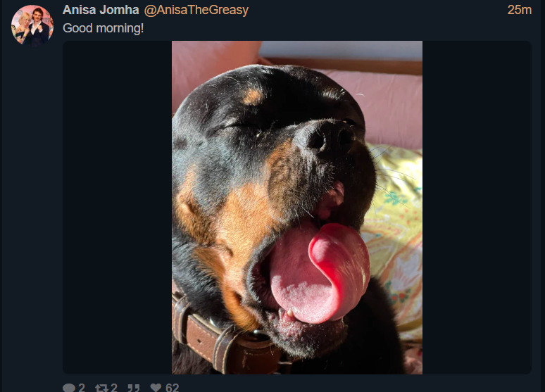Click the quote marks icon
545x392 pixels.
(x=134, y=388)
